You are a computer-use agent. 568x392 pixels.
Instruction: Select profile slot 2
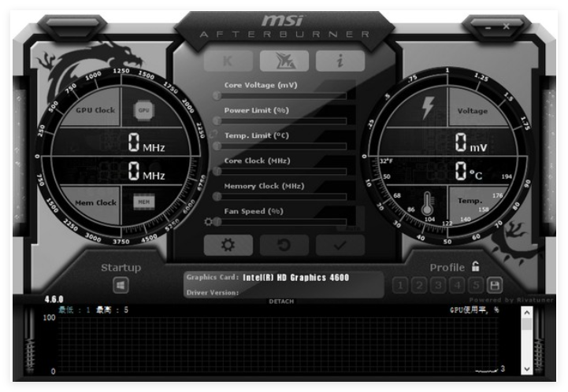(419, 286)
